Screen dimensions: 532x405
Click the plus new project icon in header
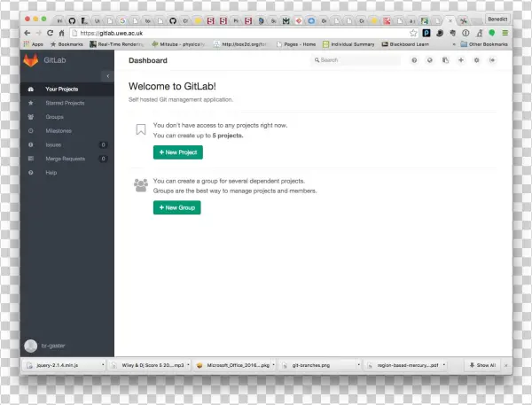[461, 60]
